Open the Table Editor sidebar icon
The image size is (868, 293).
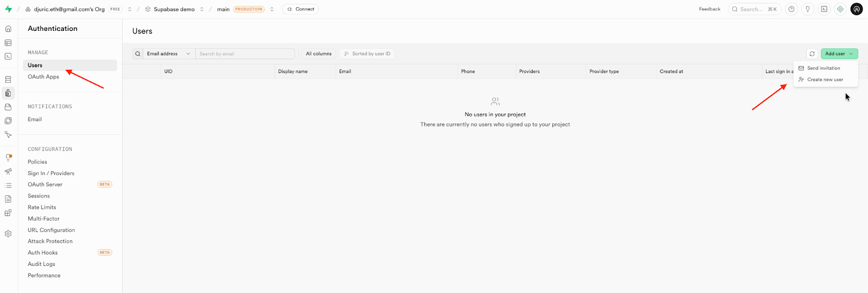[8, 43]
